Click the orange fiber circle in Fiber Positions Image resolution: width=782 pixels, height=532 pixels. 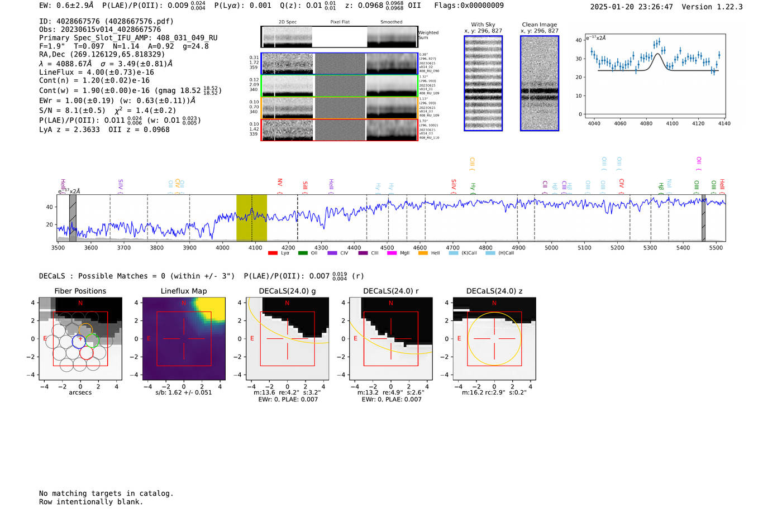pos(85,330)
